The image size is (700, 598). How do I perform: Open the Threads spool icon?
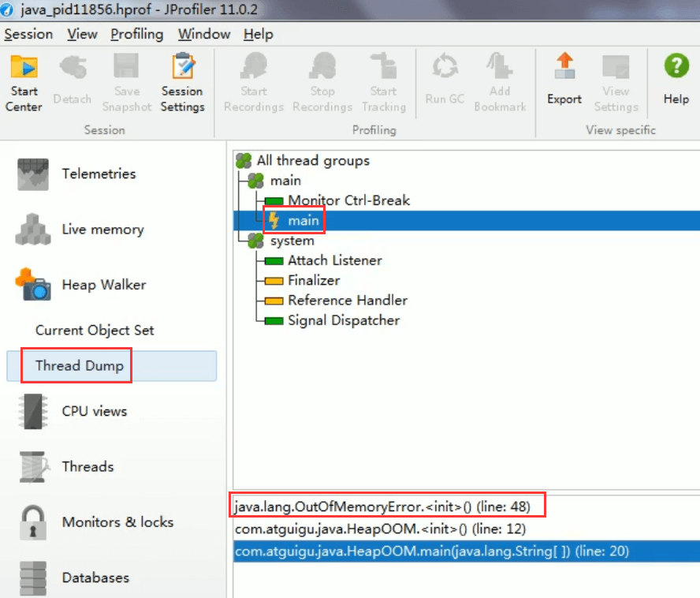(34, 467)
